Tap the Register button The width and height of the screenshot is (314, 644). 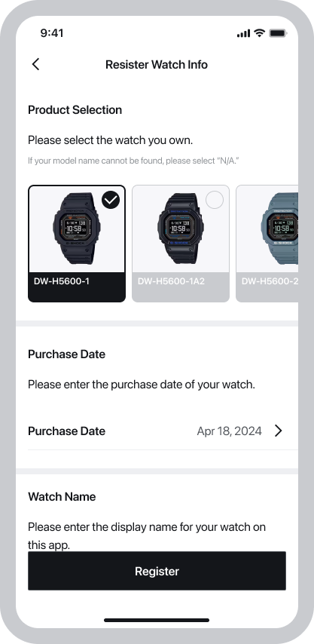tap(157, 571)
